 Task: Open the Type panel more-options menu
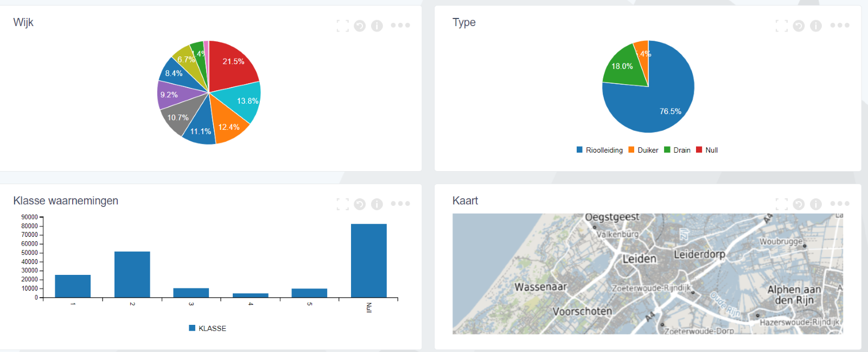pos(840,25)
